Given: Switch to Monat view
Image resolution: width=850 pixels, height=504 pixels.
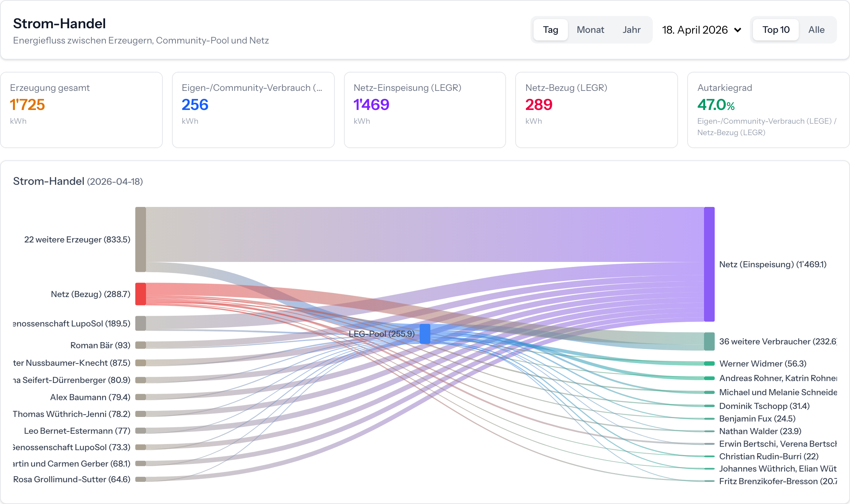Looking at the screenshot, I should coord(590,30).
